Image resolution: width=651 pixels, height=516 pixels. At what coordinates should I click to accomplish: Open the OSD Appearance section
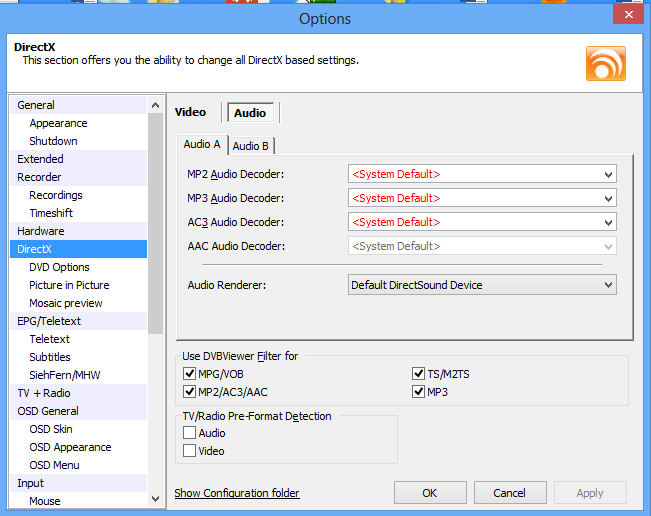[78, 447]
